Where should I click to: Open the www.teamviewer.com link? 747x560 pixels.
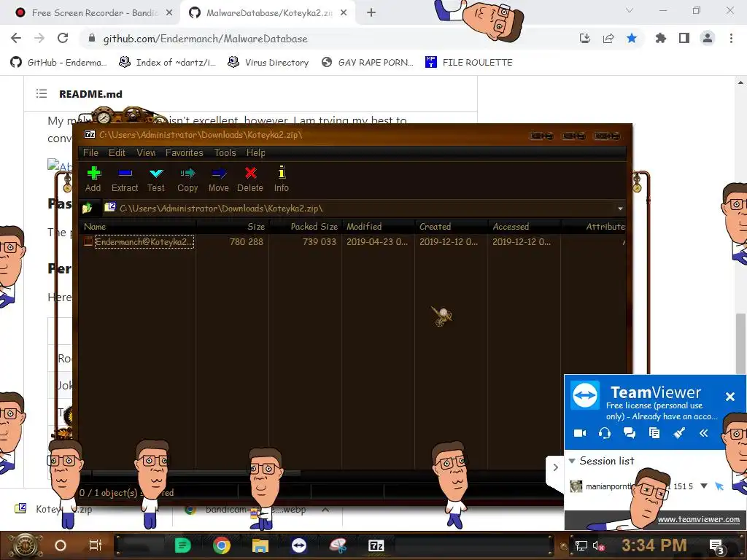click(698, 519)
